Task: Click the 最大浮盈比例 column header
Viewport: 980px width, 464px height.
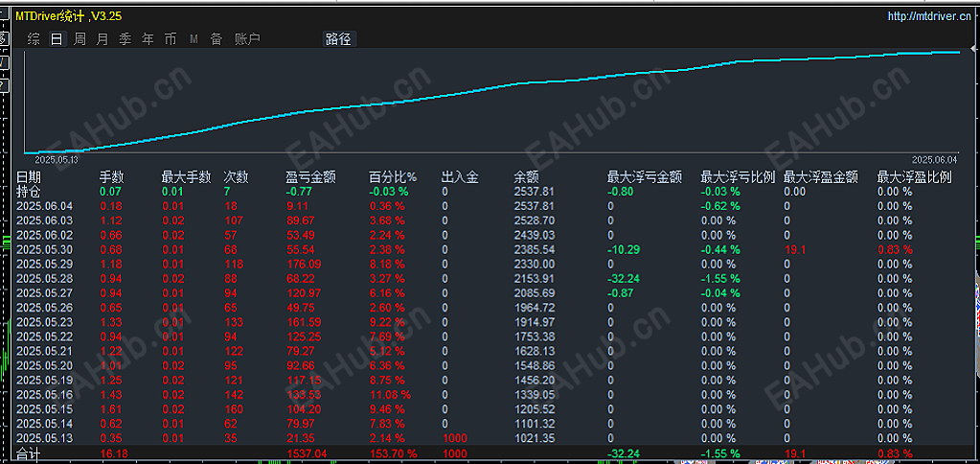Action: (914, 177)
